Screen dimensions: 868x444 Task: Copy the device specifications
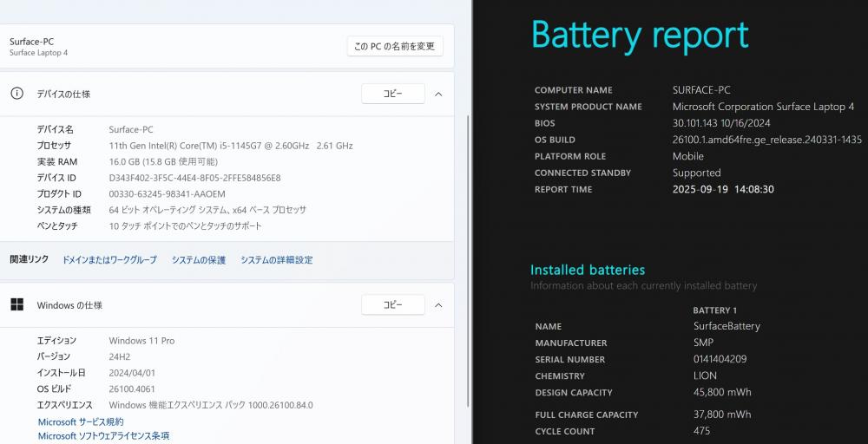pyautogui.click(x=393, y=94)
